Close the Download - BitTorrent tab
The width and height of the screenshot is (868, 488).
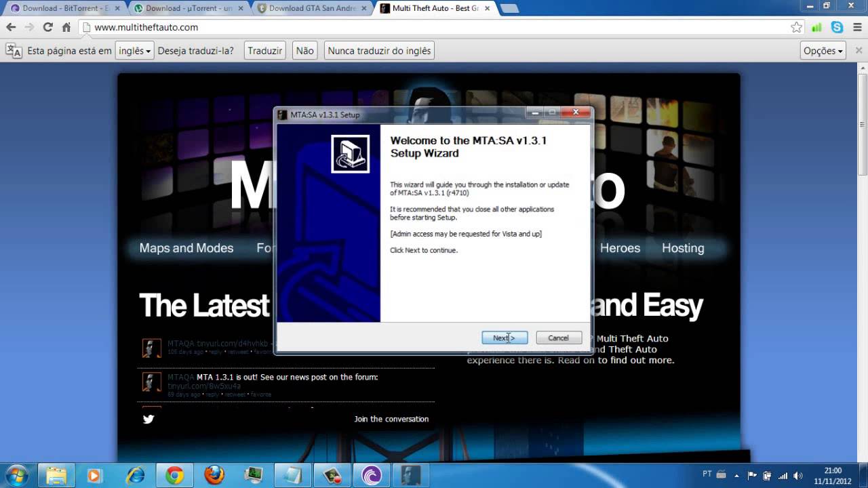pyautogui.click(x=118, y=8)
